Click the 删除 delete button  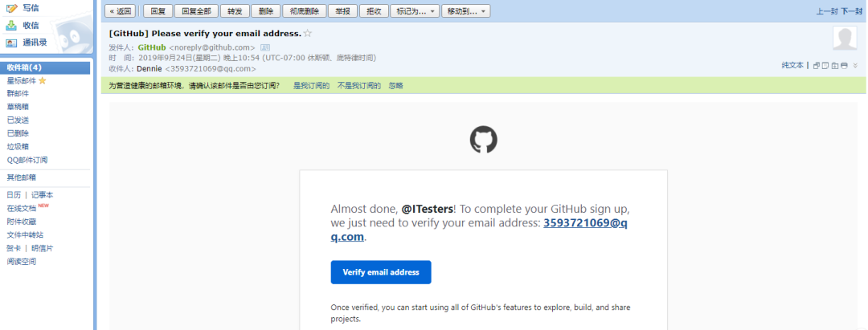266,11
